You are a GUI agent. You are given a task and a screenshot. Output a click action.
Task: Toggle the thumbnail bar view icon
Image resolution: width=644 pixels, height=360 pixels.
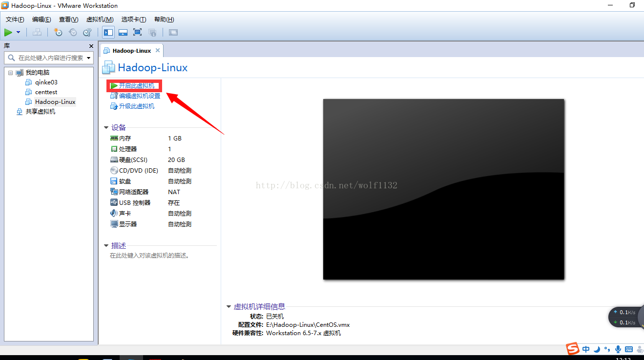pyautogui.click(x=123, y=32)
